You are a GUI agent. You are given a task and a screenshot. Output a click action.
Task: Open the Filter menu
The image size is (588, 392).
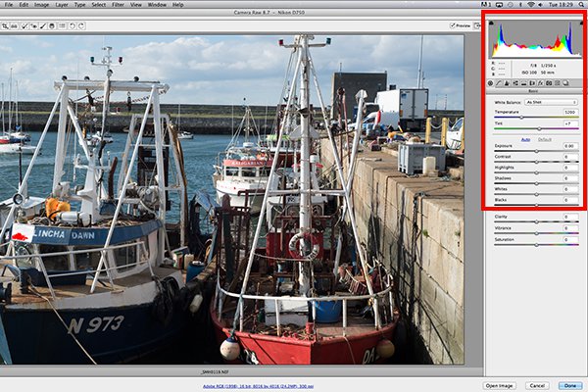click(119, 4)
